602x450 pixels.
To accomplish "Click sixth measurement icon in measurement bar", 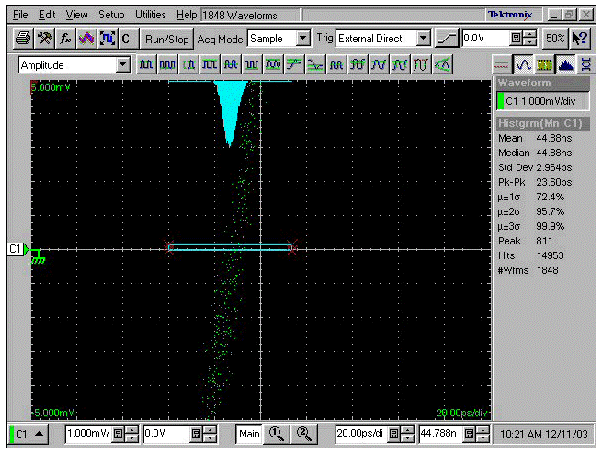I will [252, 65].
